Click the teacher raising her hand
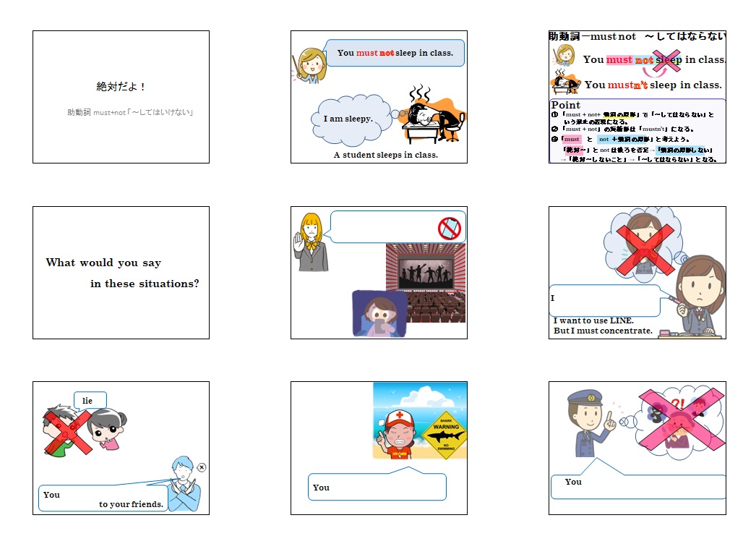 [312, 242]
